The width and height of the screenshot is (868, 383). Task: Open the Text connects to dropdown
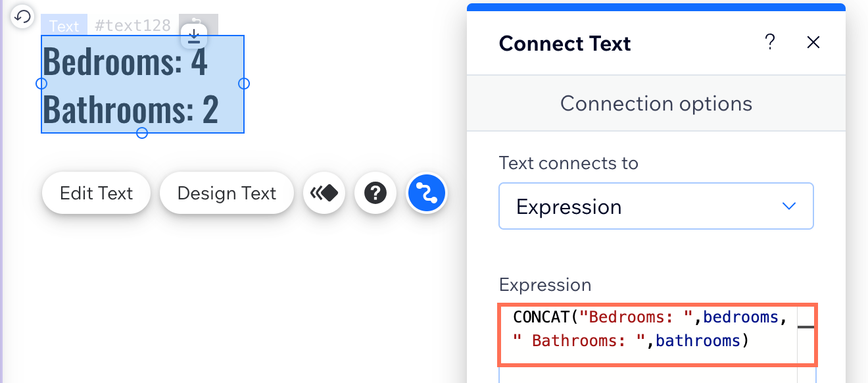click(x=656, y=206)
